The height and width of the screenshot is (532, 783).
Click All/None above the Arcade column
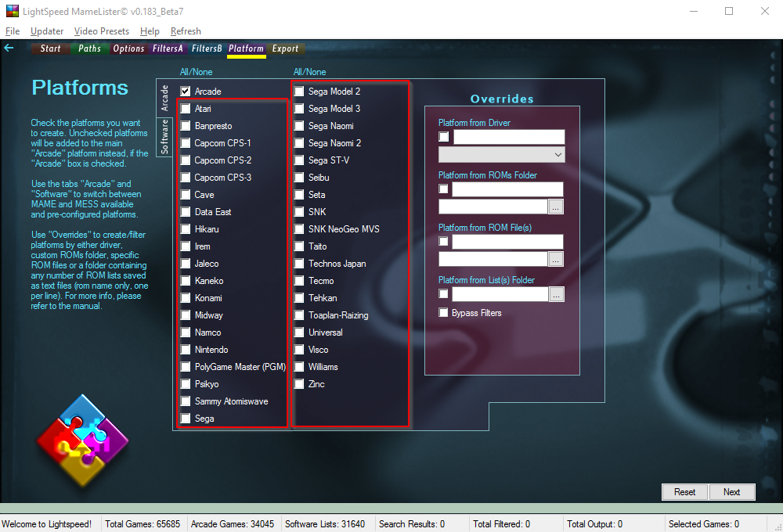(x=197, y=72)
